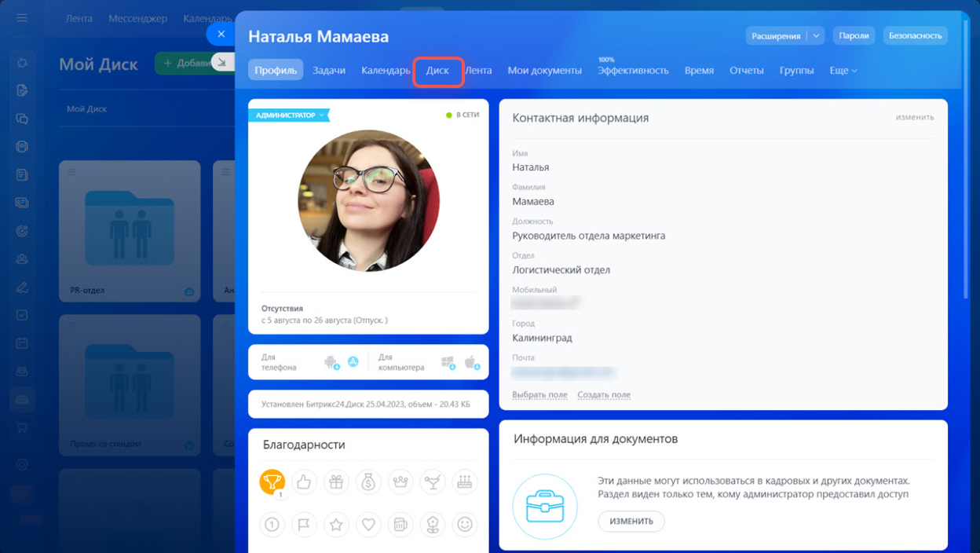Select the heart gratitude badge
This screenshot has width=980, height=553.
pyautogui.click(x=368, y=524)
